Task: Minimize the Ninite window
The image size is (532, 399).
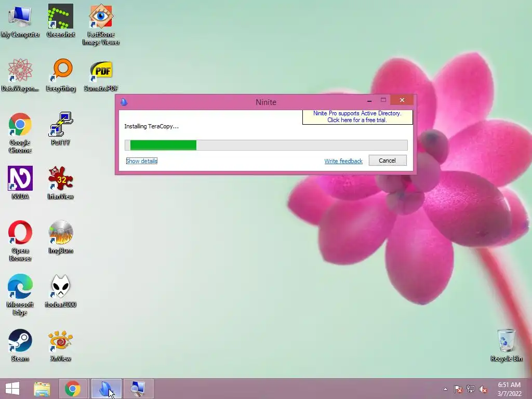Action: click(x=369, y=100)
